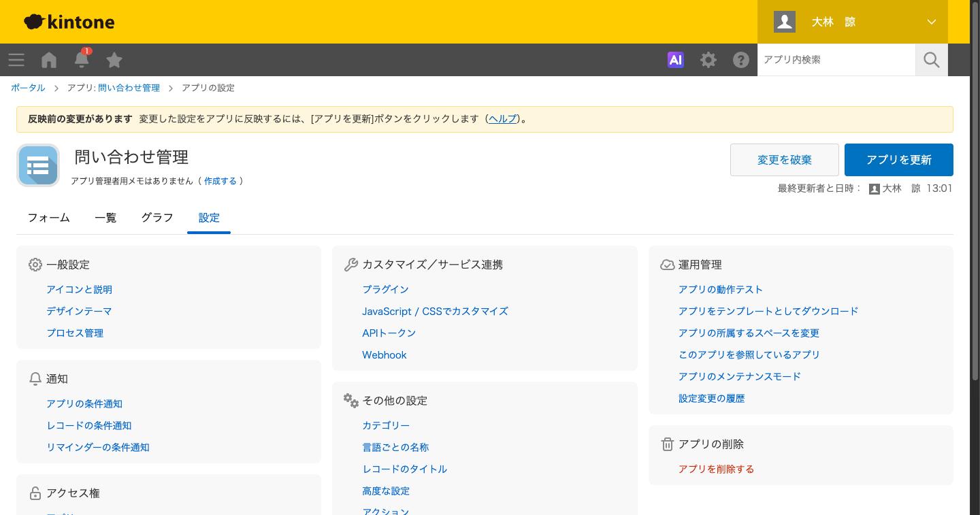This screenshot has width=980, height=515.
Task: Click the user avatar icon
Action: tap(785, 22)
